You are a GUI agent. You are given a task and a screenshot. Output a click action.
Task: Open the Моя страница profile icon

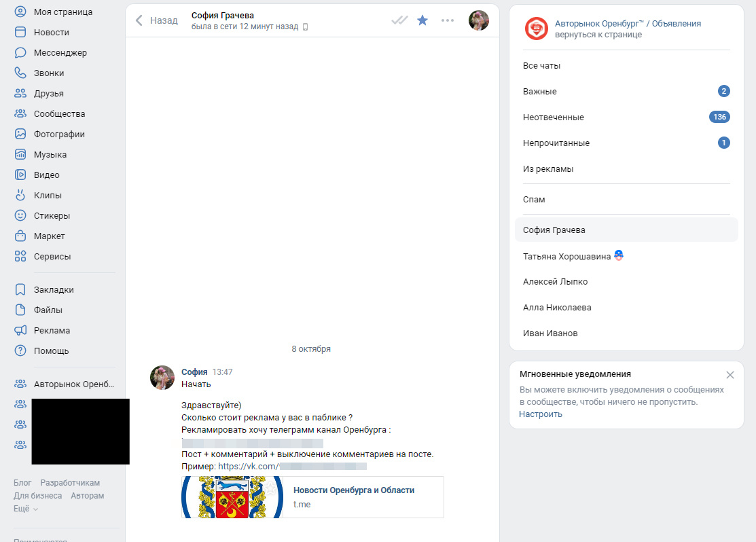(20, 12)
